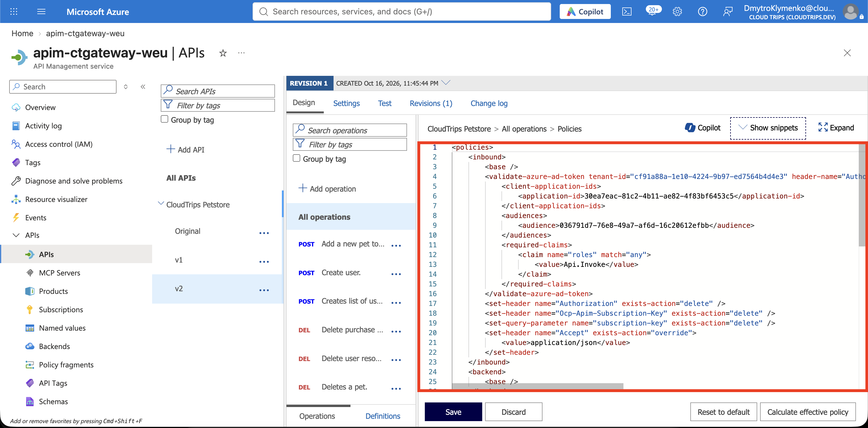The height and width of the screenshot is (428, 868).
Task: Open Tags in the service menu
Action: [x=33, y=162]
